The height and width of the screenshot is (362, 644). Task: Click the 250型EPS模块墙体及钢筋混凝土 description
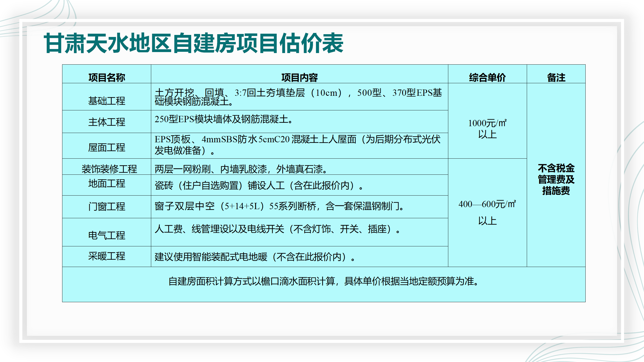[x=224, y=119]
